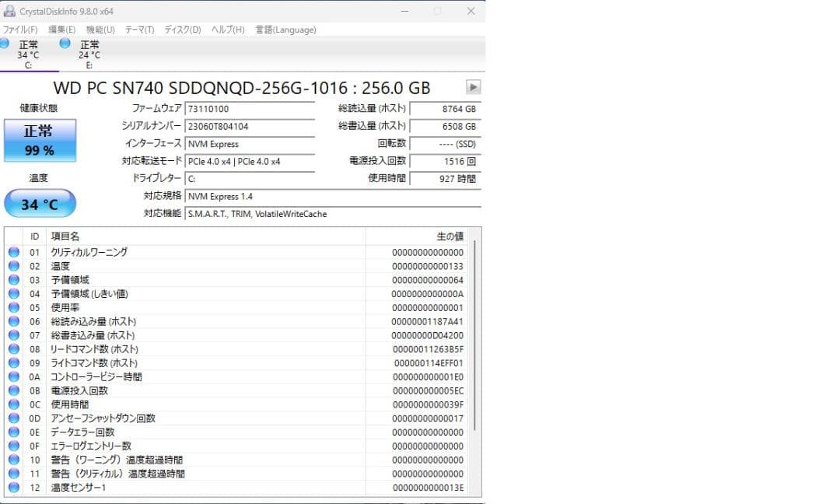Click the status icon for row 05 使用率

click(x=14, y=307)
